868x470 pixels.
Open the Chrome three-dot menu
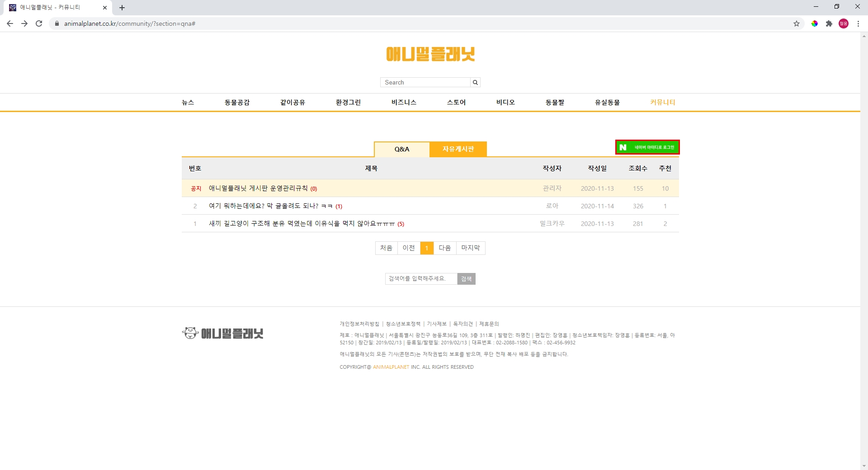click(x=858, y=23)
